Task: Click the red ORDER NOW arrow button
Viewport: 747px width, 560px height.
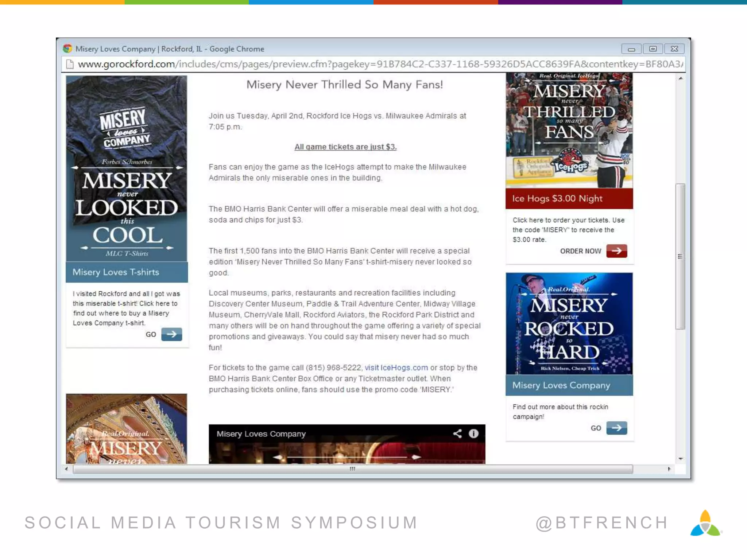Action: tap(616, 251)
